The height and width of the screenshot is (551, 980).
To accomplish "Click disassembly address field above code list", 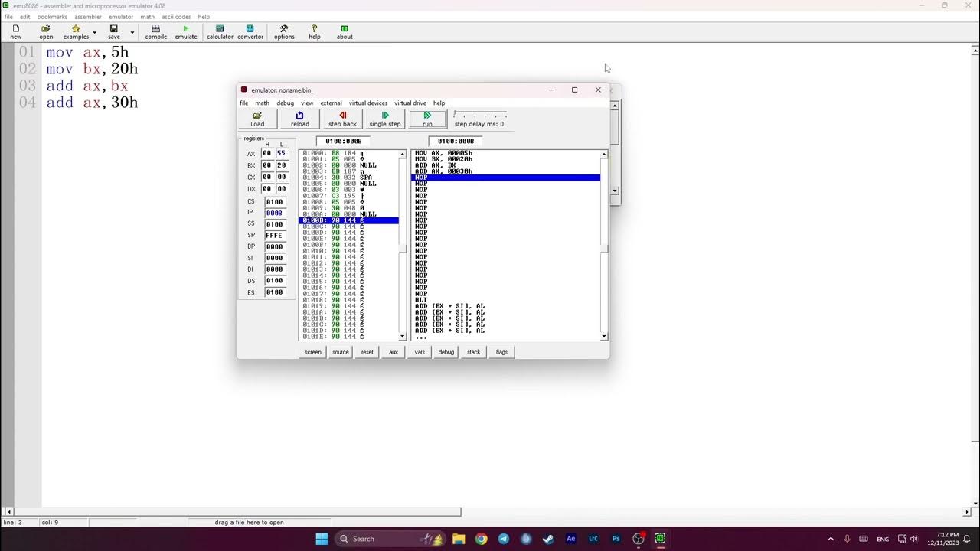I will tap(456, 141).
